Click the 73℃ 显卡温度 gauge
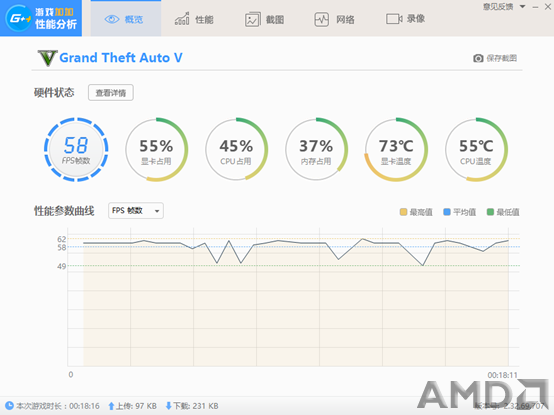Viewport: 554px width, 415px height. [x=396, y=149]
